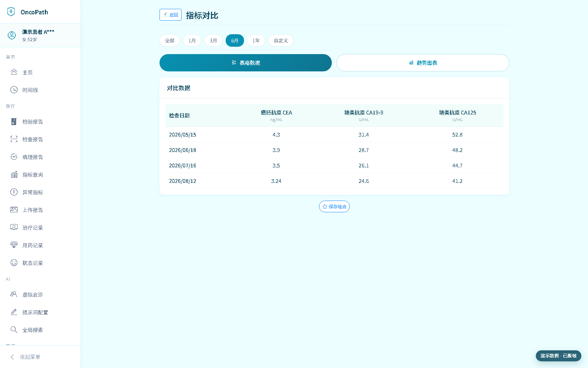This screenshot has width=588, height=368.
Task: Open 主页 in the sidebar
Action: coord(28,72)
